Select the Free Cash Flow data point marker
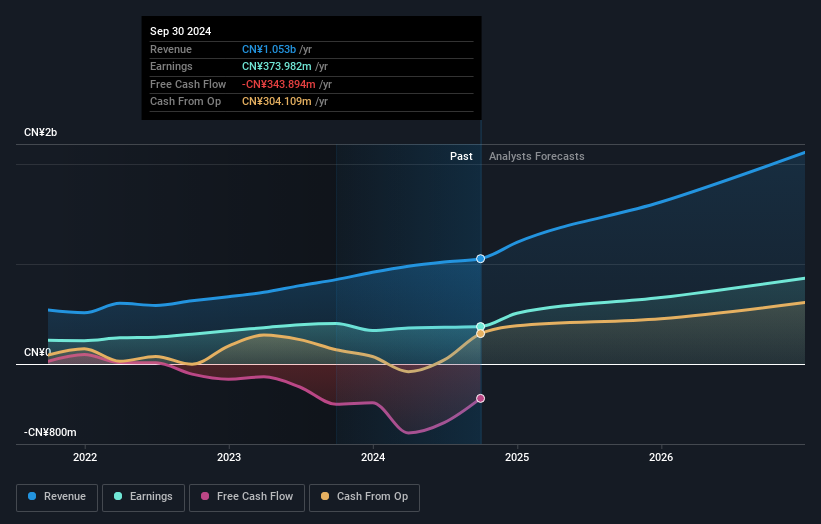The width and height of the screenshot is (821, 524). [x=480, y=398]
